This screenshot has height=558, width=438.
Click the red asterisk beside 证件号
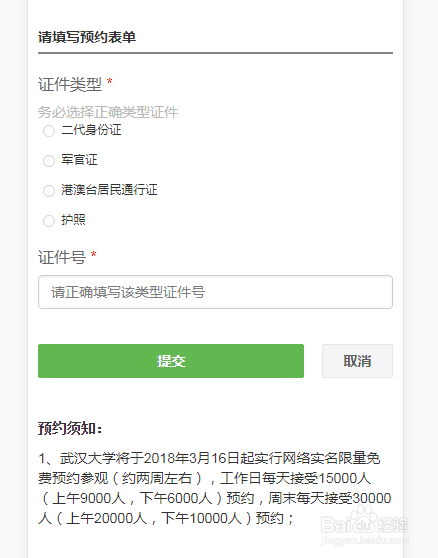(x=94, y=254)
